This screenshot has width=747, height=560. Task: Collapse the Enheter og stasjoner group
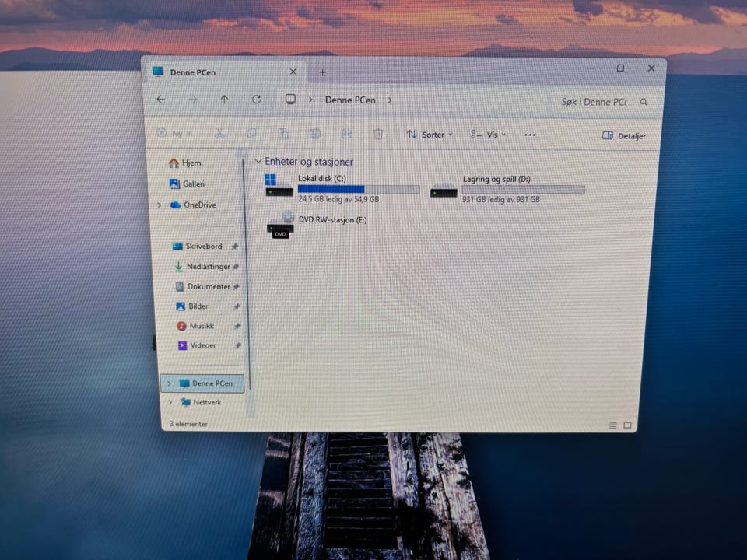pyautogui.click(x=258, y=161)
